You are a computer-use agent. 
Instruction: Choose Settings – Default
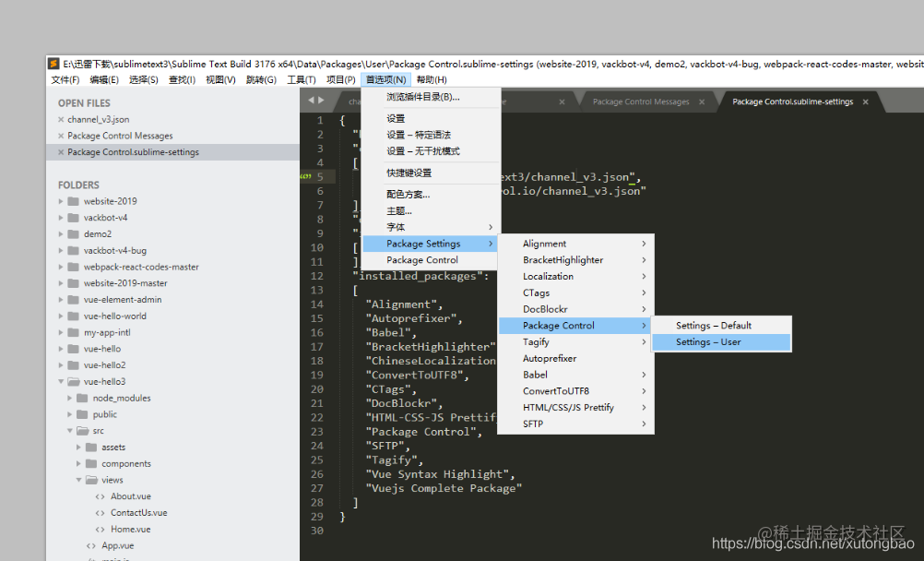[x=721, y=326]
